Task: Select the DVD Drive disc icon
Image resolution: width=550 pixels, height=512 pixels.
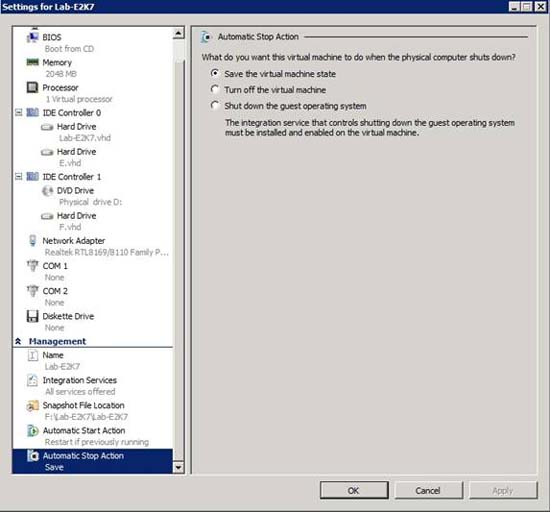Action: tap(47, 191)
